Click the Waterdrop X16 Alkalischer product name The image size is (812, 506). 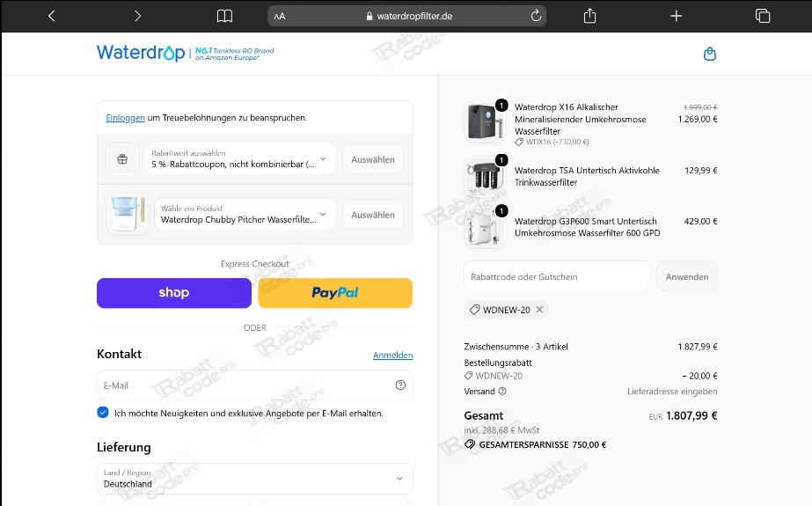pyautogui.click(x=580, y=119)
